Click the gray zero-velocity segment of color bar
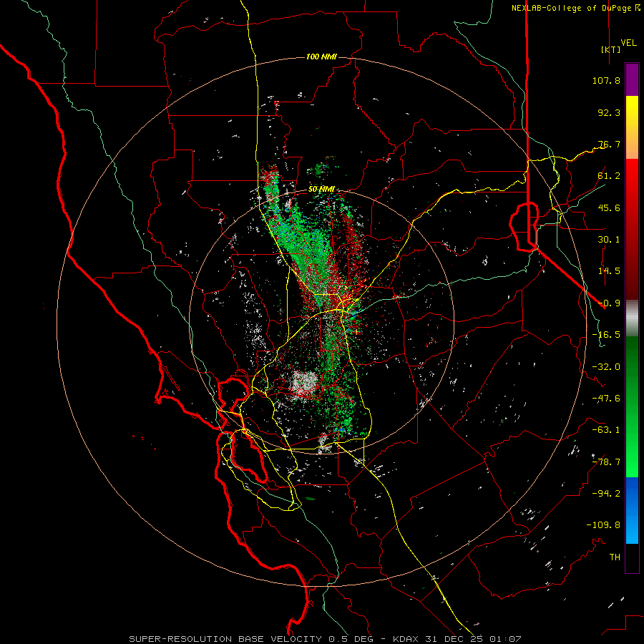 632,318
